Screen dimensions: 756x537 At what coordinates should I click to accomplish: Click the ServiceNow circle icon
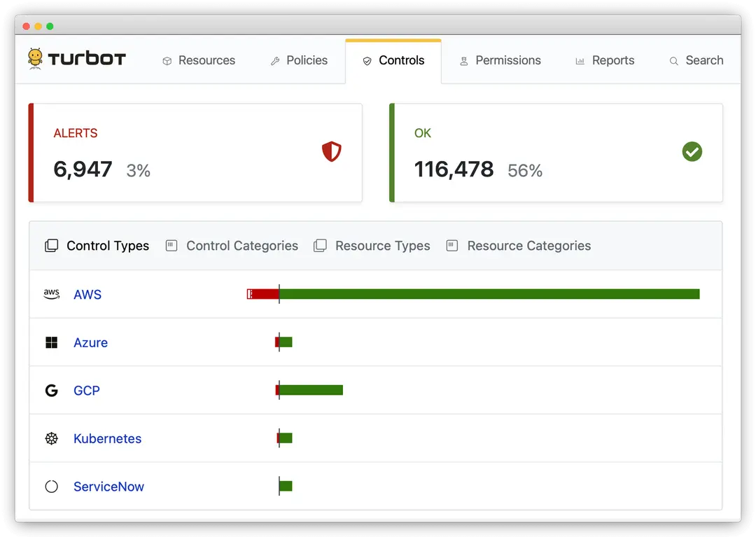coord(52,487)
